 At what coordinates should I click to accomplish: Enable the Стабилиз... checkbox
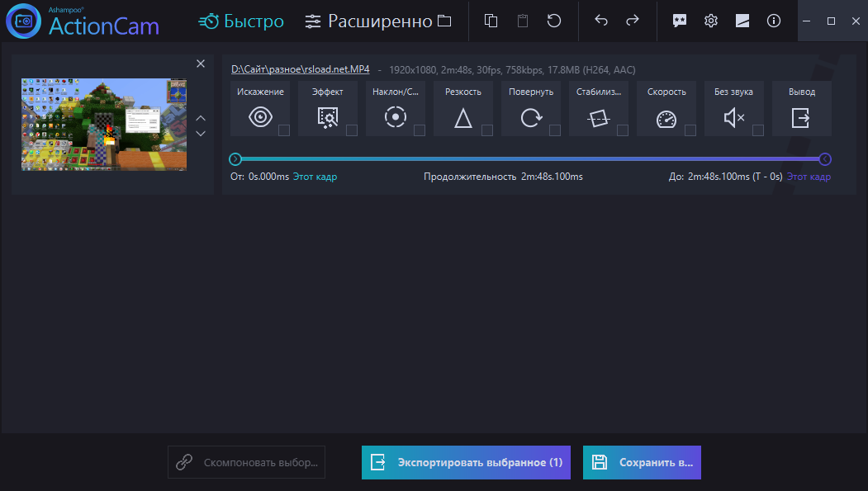click(x=623, y=130)
